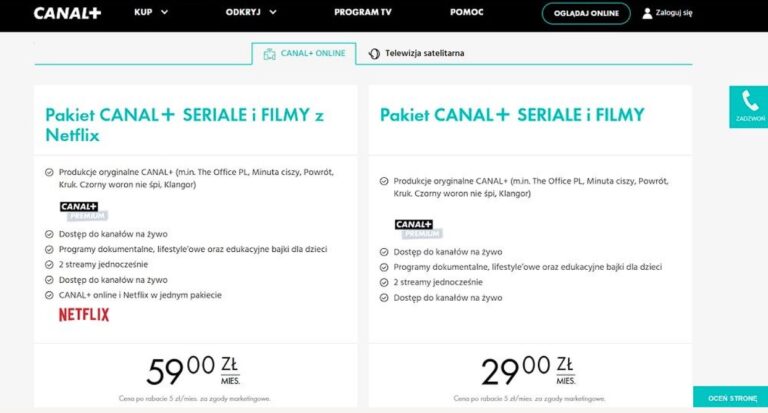The image size is (768, 413).
Task: Click CANAL+ Premium logo in Netflix package
Action: pyautogui.click(x=82, y=210)
